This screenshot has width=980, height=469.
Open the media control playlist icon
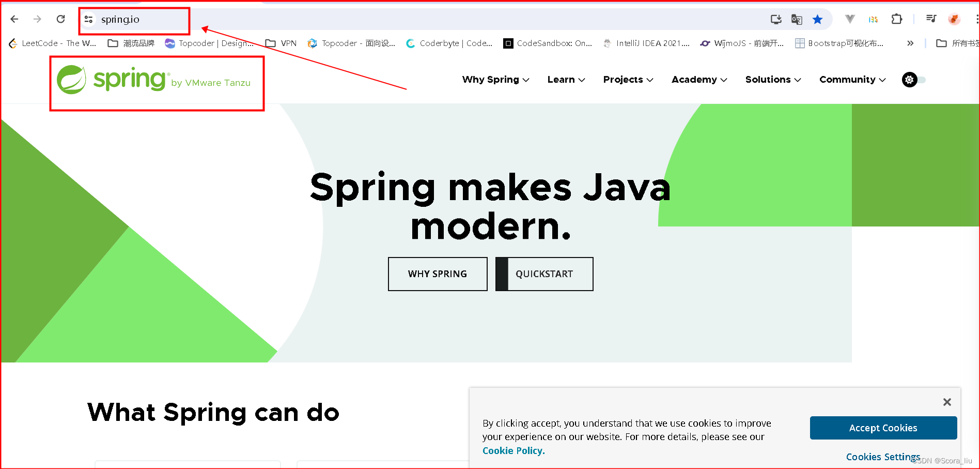(x=931, y=19)
